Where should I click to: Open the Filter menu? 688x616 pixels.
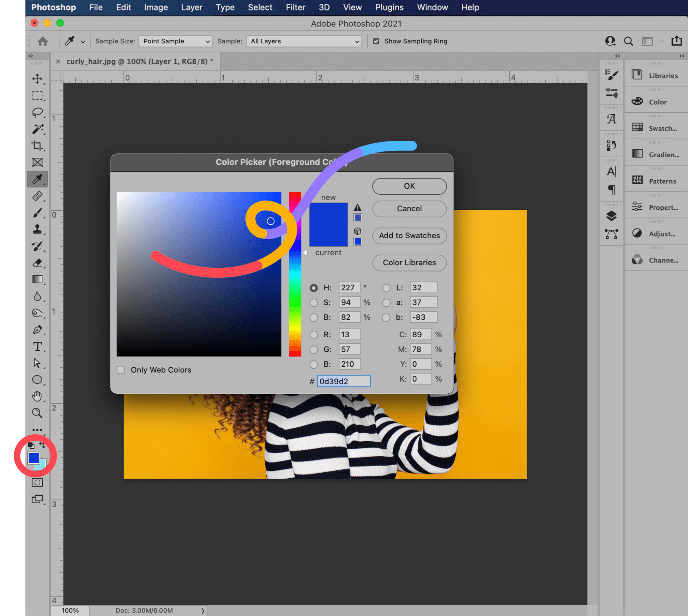[295, 7]
